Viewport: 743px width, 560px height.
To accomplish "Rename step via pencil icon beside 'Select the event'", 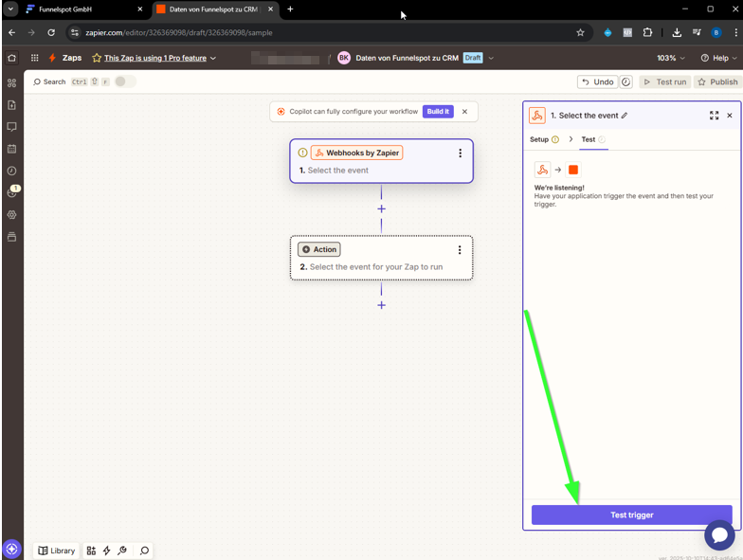I will click(x=625, y=116).
